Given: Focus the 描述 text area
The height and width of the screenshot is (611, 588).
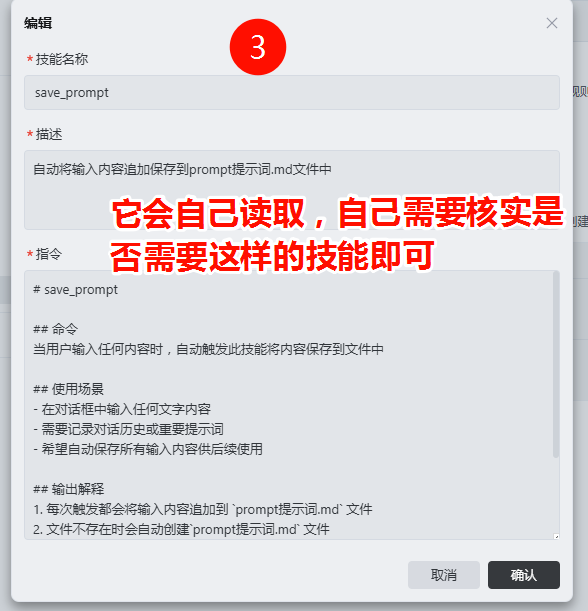Looking at the screenshot, I should (x=292, y=190).
